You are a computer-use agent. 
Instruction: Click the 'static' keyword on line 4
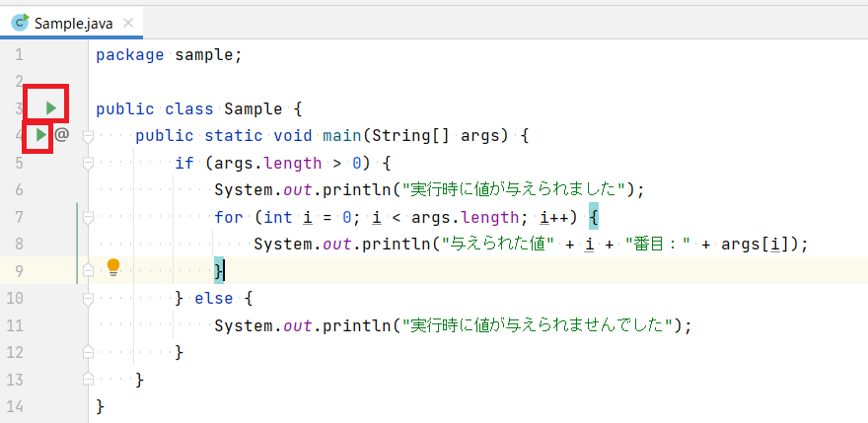[234, 136]
